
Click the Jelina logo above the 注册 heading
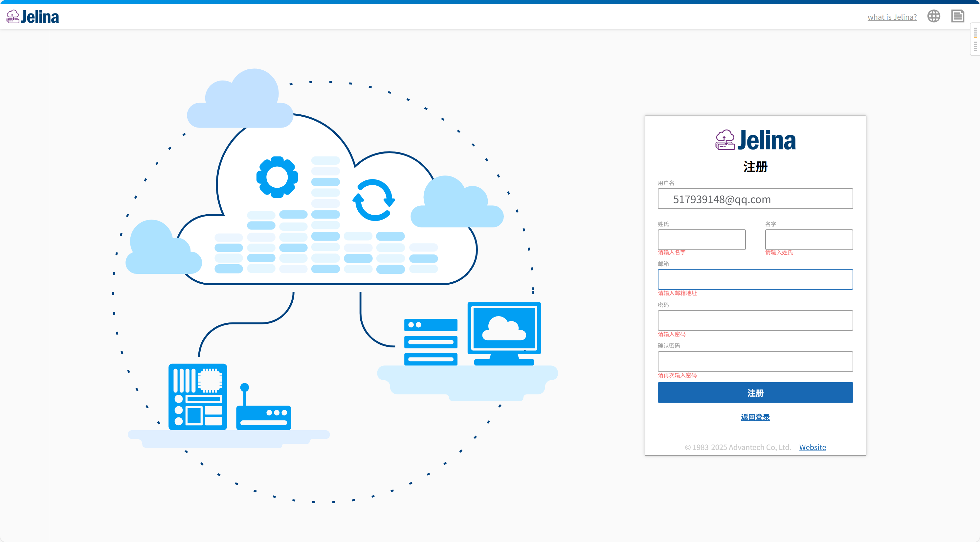pyautogui.click(x=755, y=140)
